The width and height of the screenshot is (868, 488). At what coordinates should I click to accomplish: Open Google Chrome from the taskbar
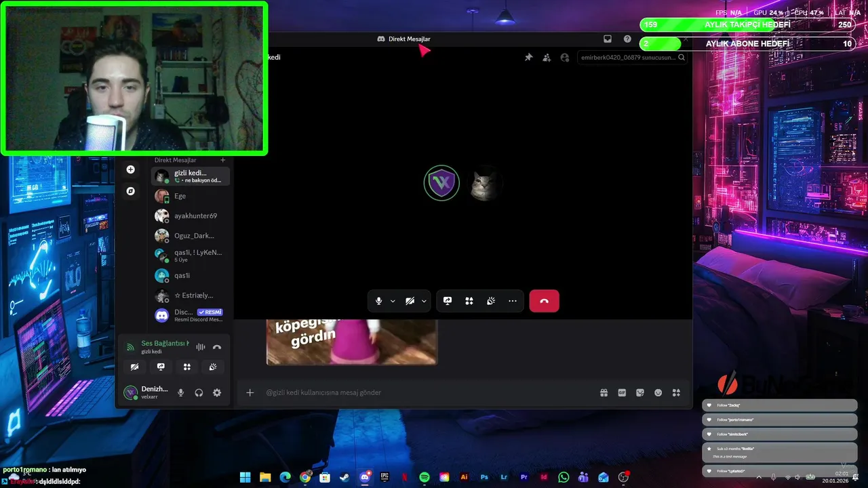pyautogui.click(x=305, y=477)
